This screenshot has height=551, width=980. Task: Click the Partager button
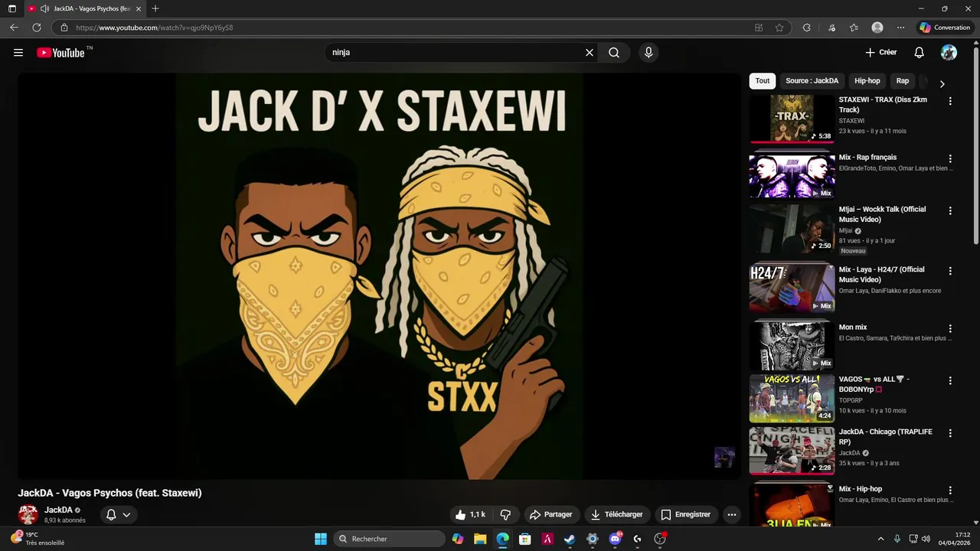point(551,514)
